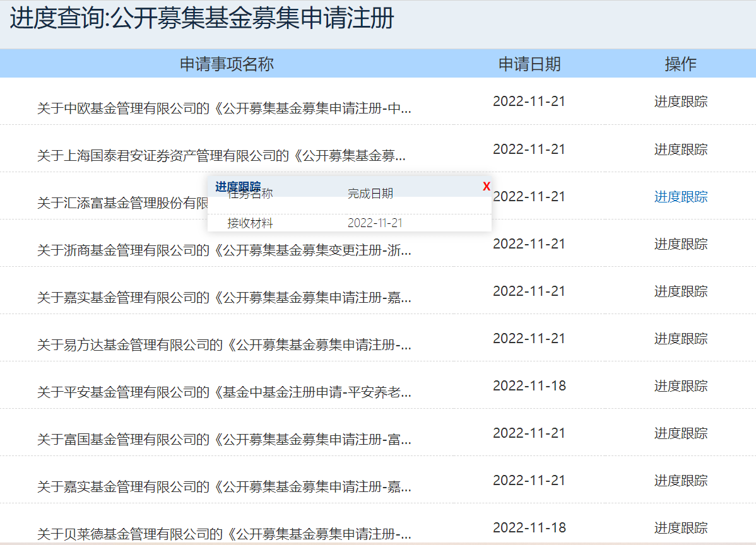Track progress of the 易方达基金 application
Screen dimensions: 756x545
[680, 339]
